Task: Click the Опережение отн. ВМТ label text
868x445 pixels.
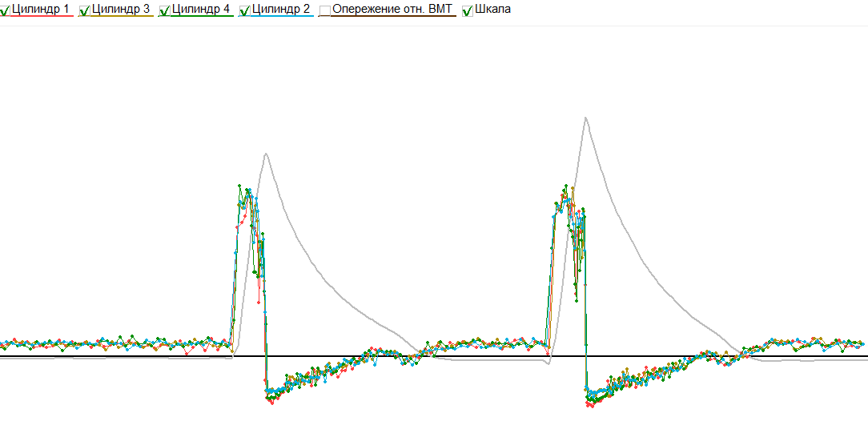Action: point(392,9)
